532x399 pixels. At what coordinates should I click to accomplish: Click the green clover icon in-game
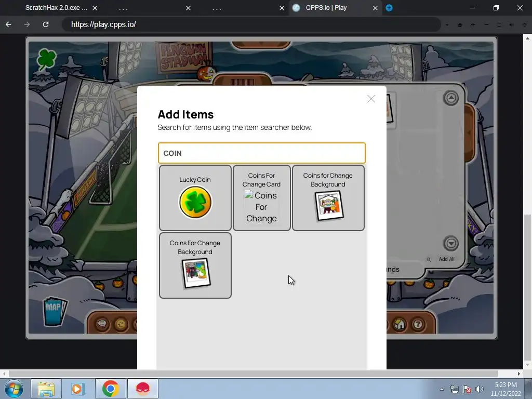[x=46, y=59]
